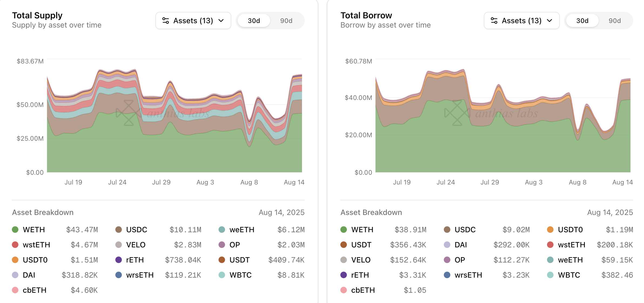Click purple rETH dot in supply breakdown
This screenshot has height=303, width=644.
[119, 260]
